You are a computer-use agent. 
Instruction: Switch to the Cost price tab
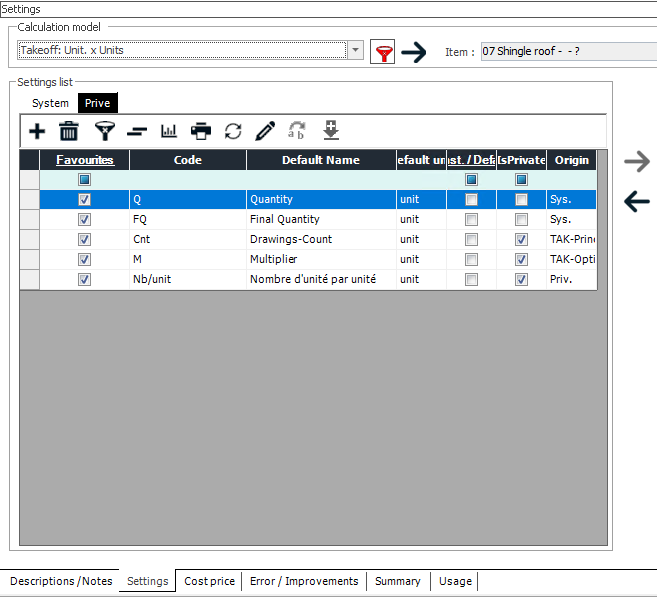coord(210,581)
